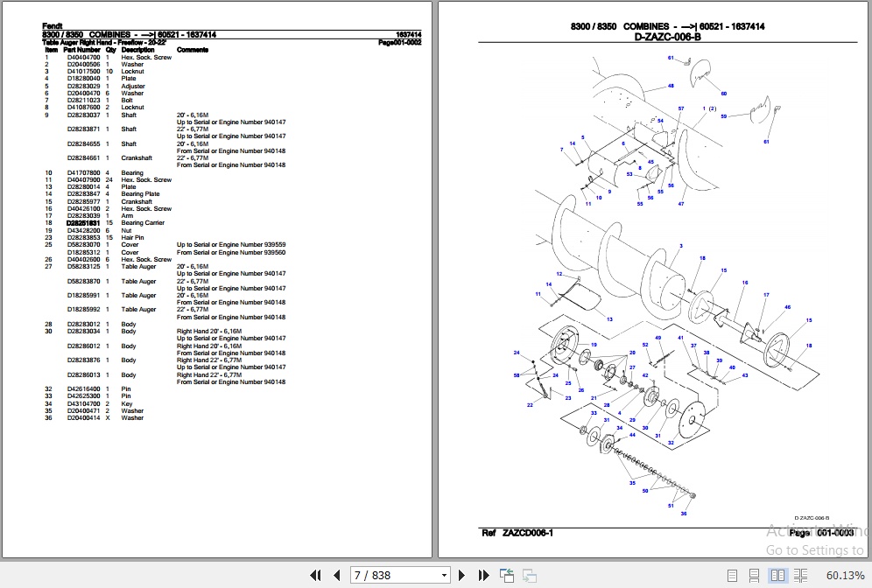Click the Bearing part number D41707800
The height and width of the screenshot is (588, 872).
pos(83,173)
